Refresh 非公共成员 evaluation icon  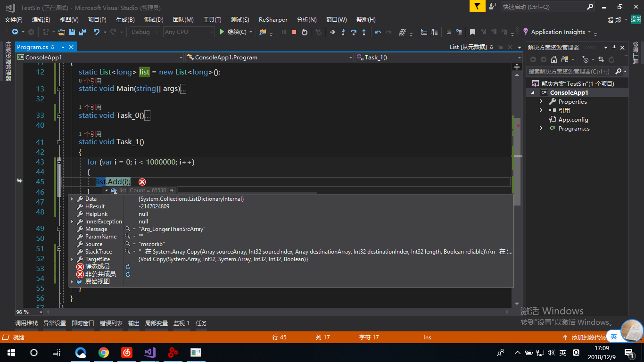point(128,274)
